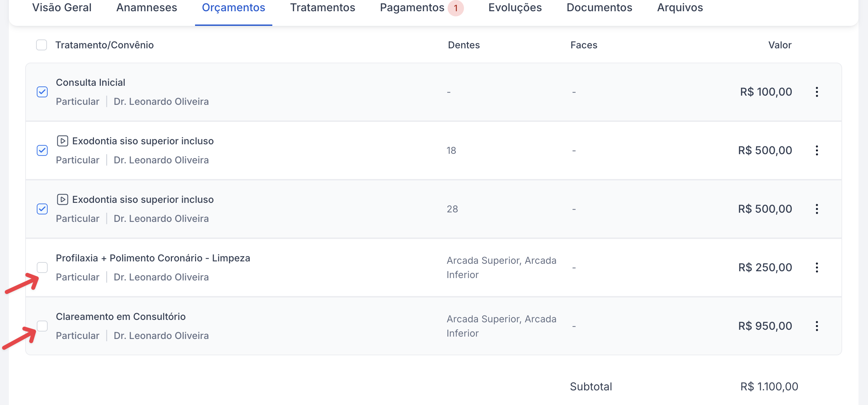Image resolution: width=868 pixels, height=405 pixels.
Task: Click the Clareamento em Consultório treatment name
Action: pyautogui.click(x=121, y=317)
